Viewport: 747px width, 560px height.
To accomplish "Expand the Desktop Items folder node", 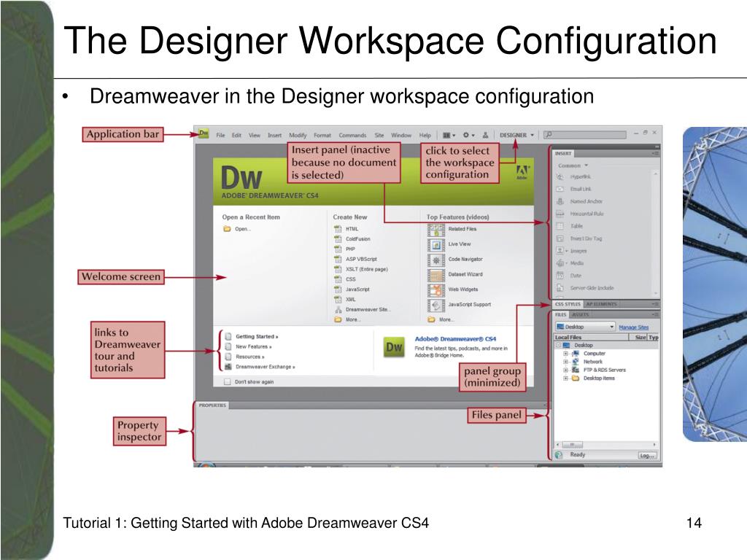I will pyautogui.click(x=566, y=378).
